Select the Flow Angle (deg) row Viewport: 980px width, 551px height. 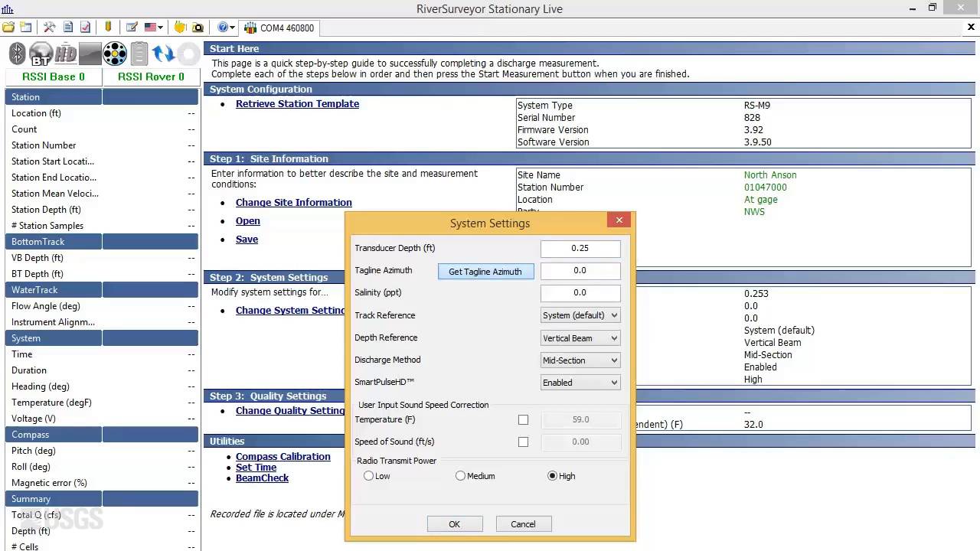point(102,306)
